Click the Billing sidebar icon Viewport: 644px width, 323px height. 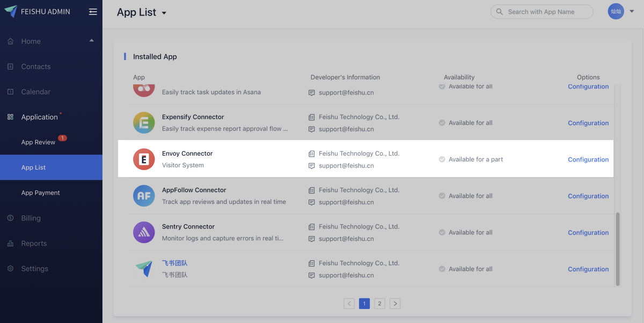point(10,218)
